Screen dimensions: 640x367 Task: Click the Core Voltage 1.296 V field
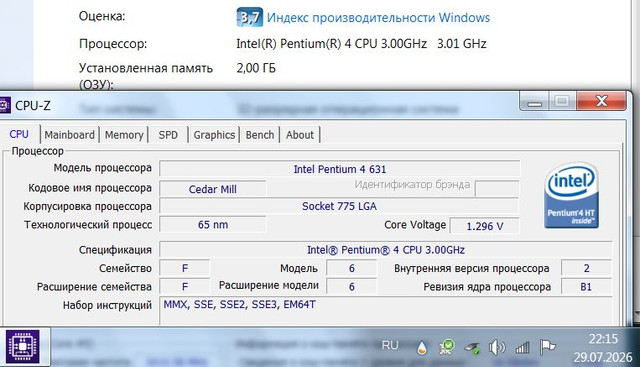[484, 226]
